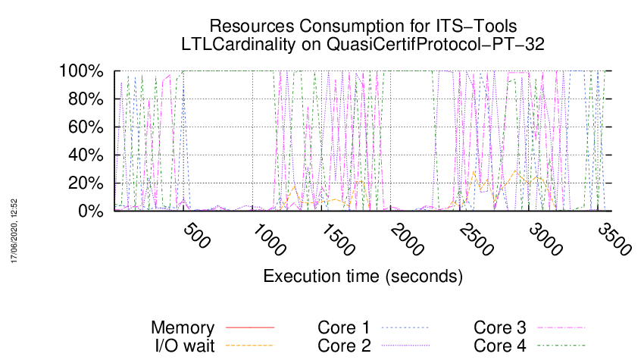Click the blue Core 1 legend line sample

(405, 327)
